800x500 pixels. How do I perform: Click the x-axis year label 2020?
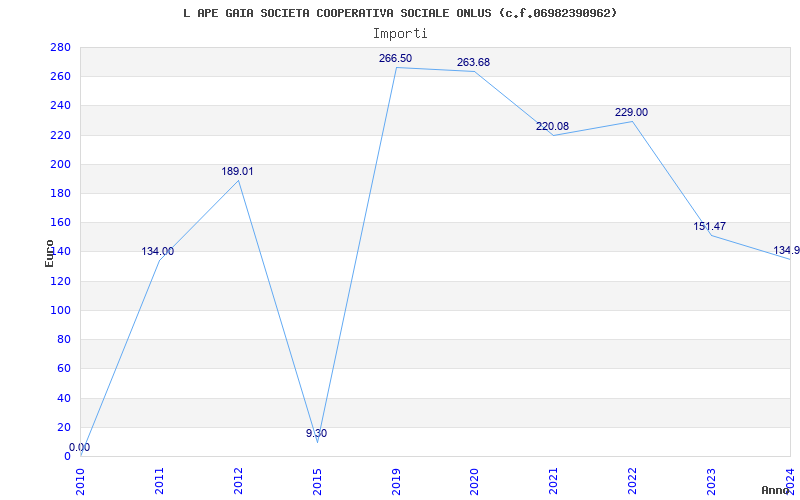point(475,481)
